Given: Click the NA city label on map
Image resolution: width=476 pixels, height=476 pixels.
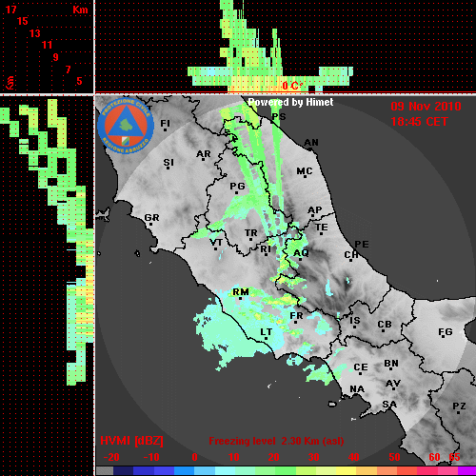Looking at the screenshot, I should pyautogui.click(x=357, y=389).
